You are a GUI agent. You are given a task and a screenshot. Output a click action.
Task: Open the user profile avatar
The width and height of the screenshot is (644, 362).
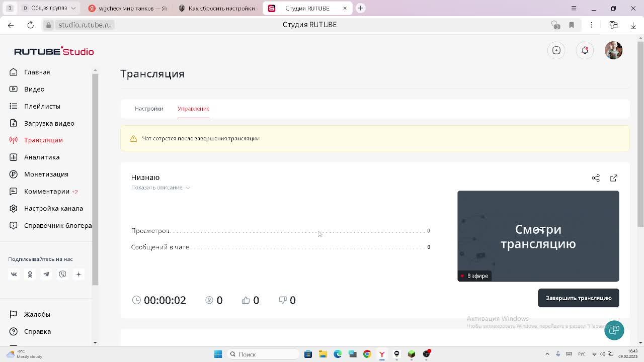coord(613,50)
